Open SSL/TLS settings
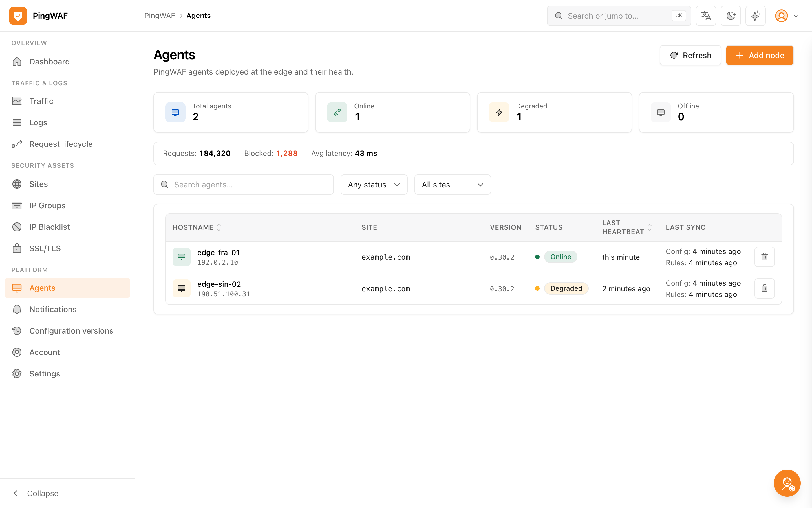Viewport: 812px width, 508px height. [67, 248]
